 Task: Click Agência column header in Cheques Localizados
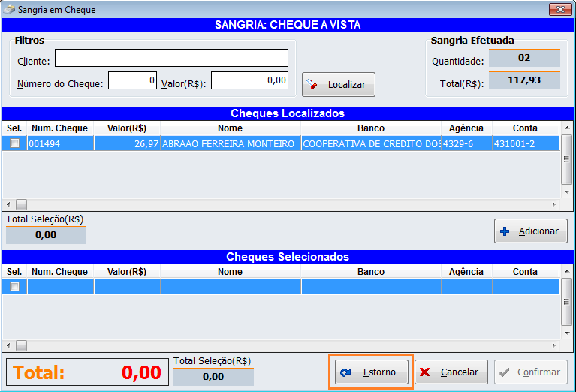point(466,128)
